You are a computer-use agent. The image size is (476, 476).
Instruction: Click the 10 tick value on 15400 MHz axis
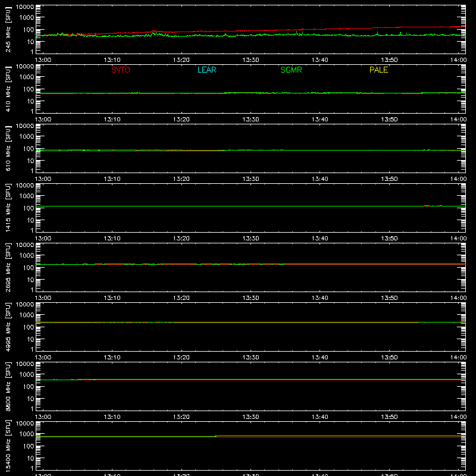click(x=31, y=458)
